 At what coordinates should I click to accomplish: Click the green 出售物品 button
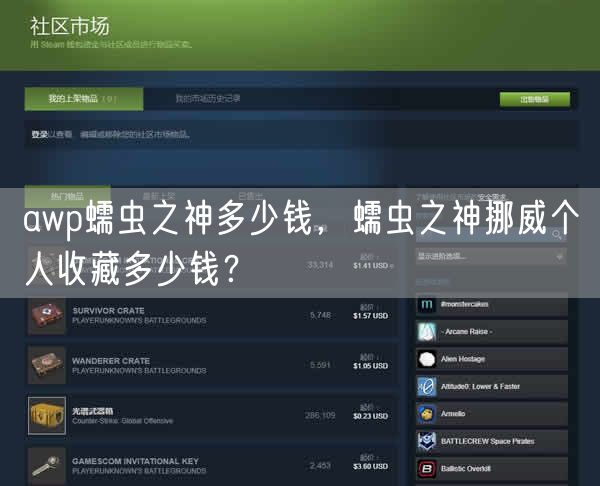tap(535, 99)
